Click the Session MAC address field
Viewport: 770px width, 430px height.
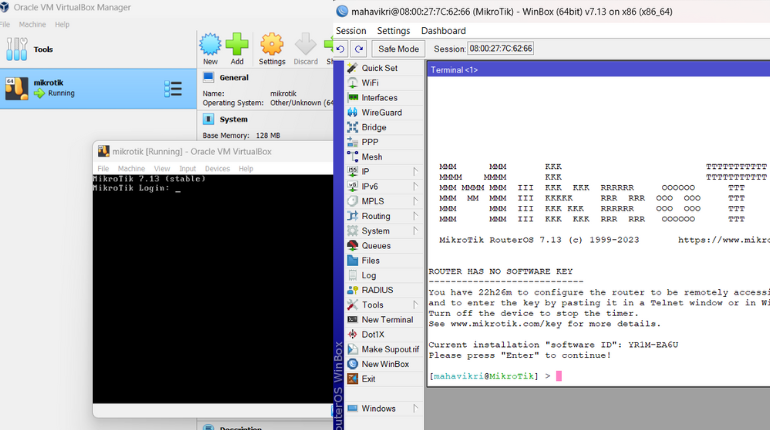tap(501, 49)
